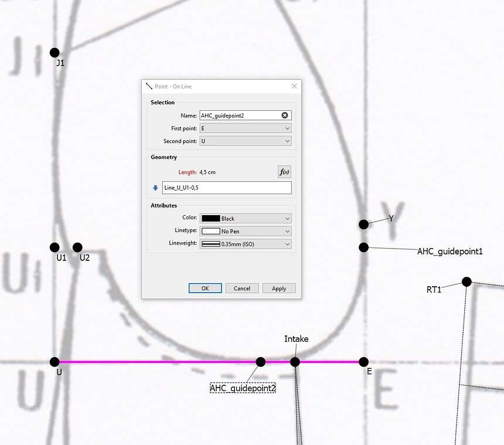Close the Point - On Line dialog

[x=294, y=86]
